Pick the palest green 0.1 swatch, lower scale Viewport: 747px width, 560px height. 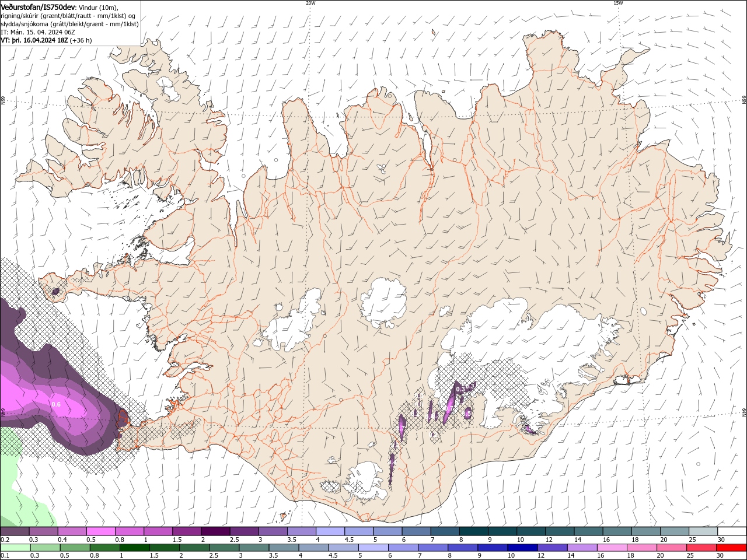(x=15, y=548)
